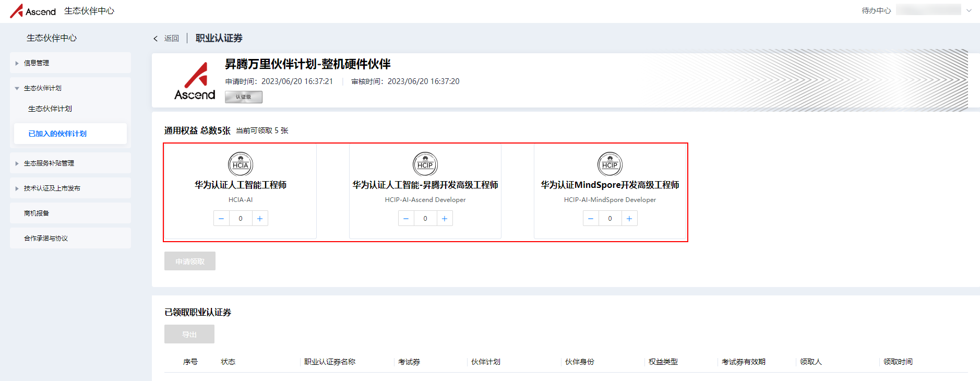The height and width of the screenshot is (381, 980).
Task: Click the 职业认证券名称 column header
Action: click(330, 362)
